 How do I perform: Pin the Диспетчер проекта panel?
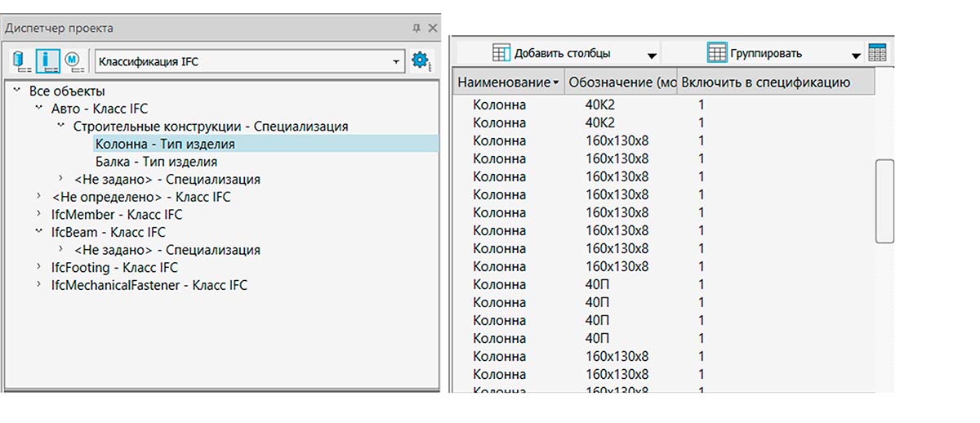416,29
